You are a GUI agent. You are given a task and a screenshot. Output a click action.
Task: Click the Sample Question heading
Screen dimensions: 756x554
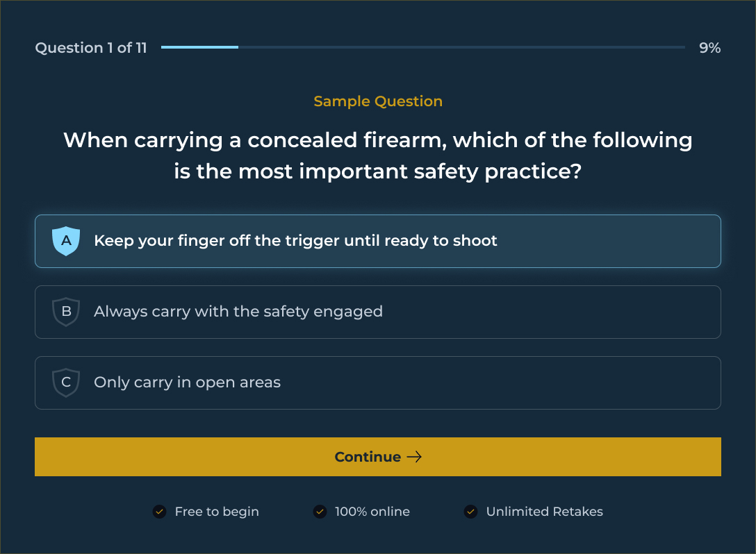[378, 101]
